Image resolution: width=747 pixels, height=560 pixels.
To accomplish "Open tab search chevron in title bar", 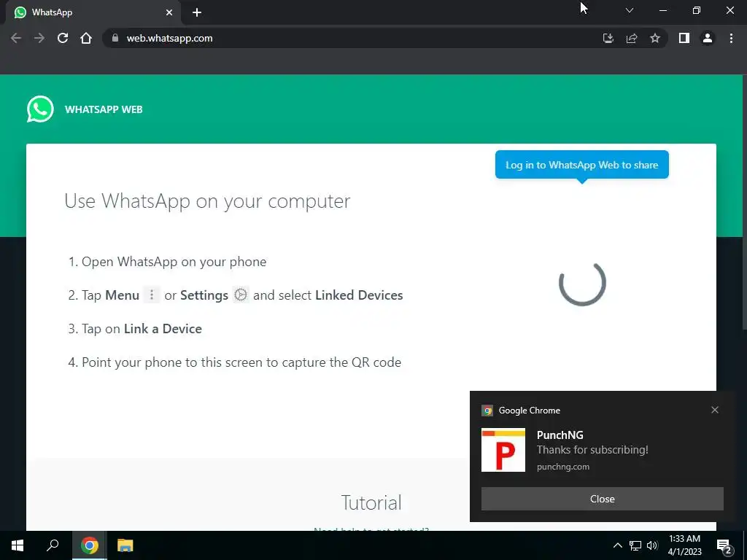I will point(630,10).
